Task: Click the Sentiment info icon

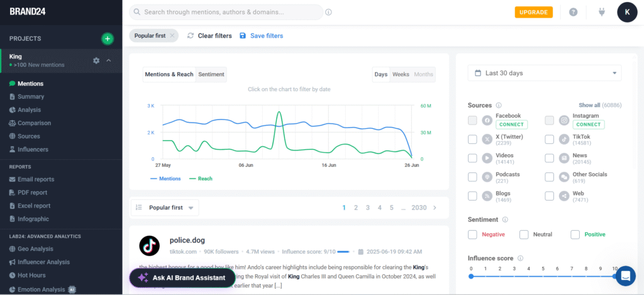Action: (x=505, y=220)
